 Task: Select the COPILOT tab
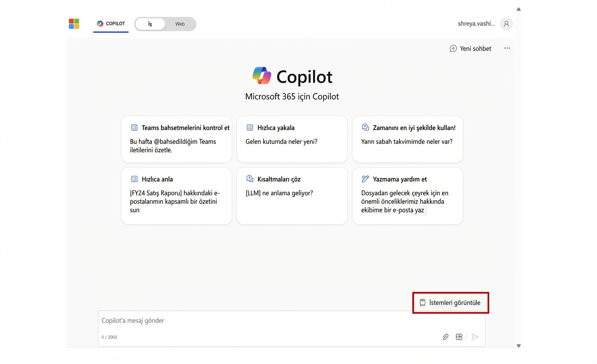pyautogui.click(x=111, y=24)
